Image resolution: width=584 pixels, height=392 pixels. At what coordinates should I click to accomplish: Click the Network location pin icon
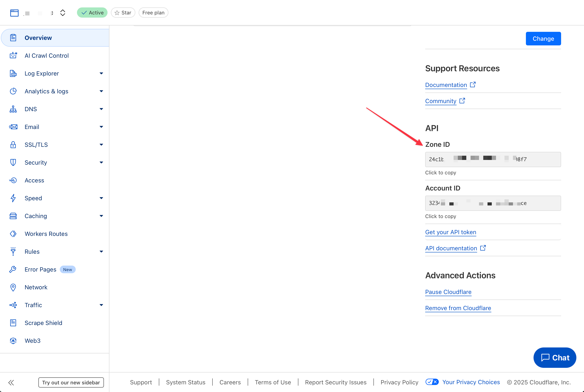point(13,287)
